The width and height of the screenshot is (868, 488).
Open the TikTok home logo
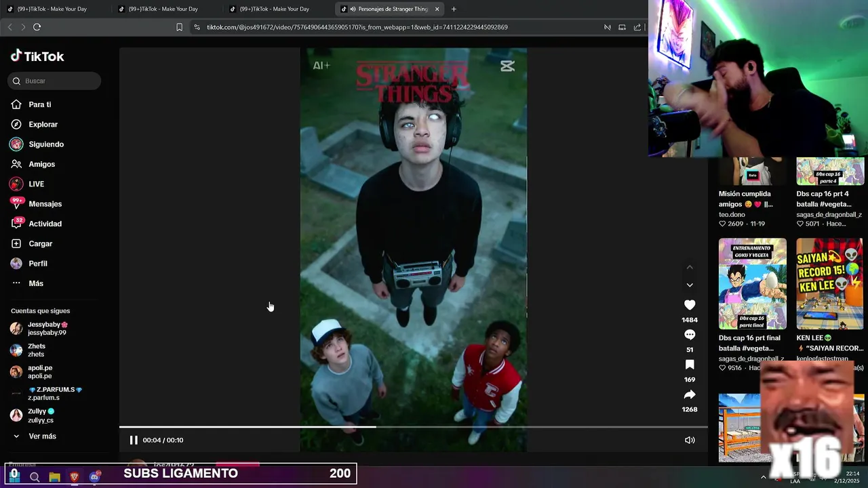coord(37,56)
